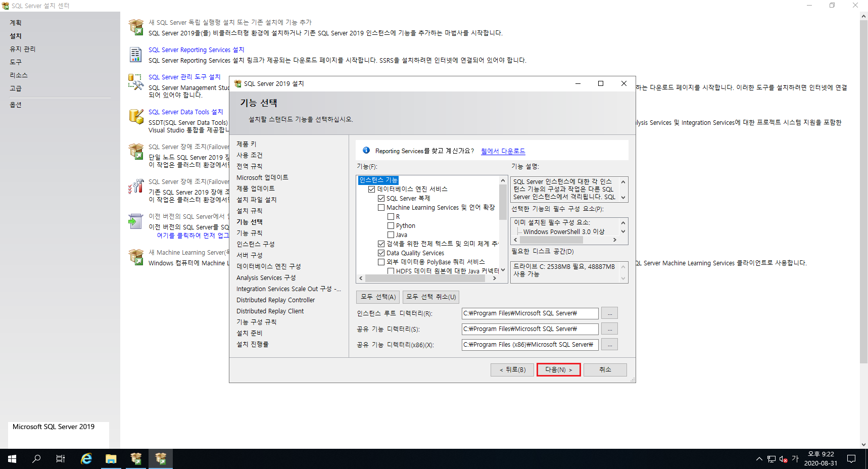Open taskbar search magnifier
The image size is (868, 469).
[x=36, y=459]
